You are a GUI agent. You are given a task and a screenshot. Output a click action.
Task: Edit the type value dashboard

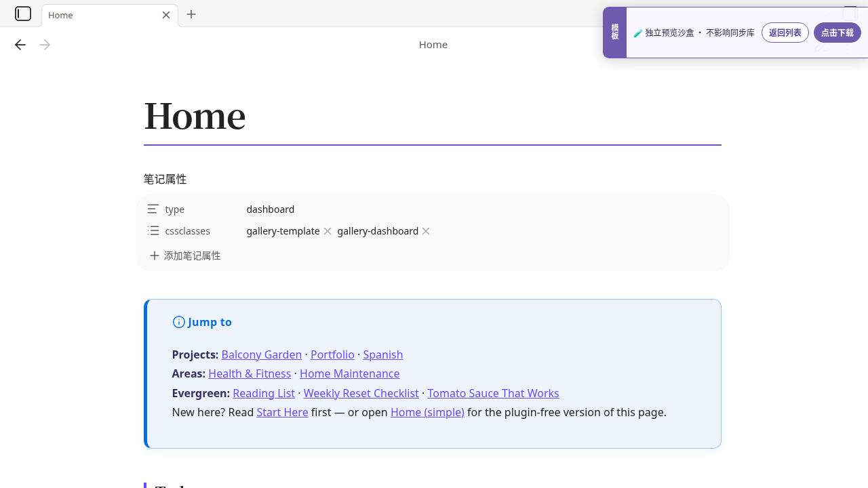[271, 209]
